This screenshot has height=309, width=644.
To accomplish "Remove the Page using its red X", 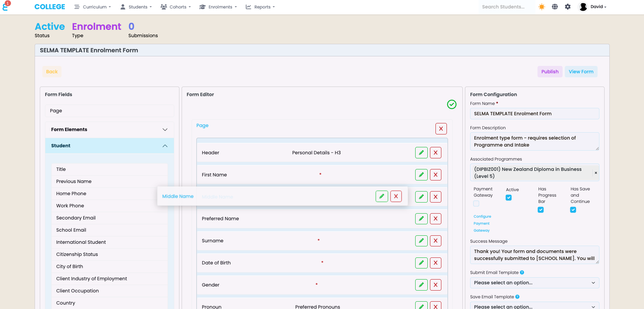I will click(441, 129).
